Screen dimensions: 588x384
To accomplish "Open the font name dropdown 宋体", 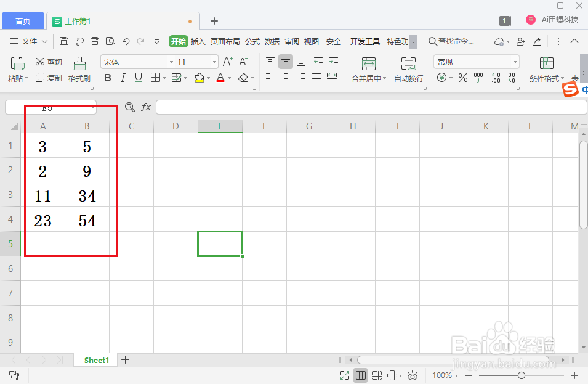I will coord(171,62).
